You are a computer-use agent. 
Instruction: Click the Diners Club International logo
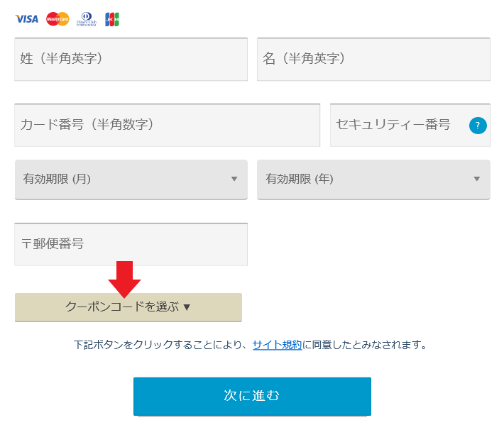87,19
